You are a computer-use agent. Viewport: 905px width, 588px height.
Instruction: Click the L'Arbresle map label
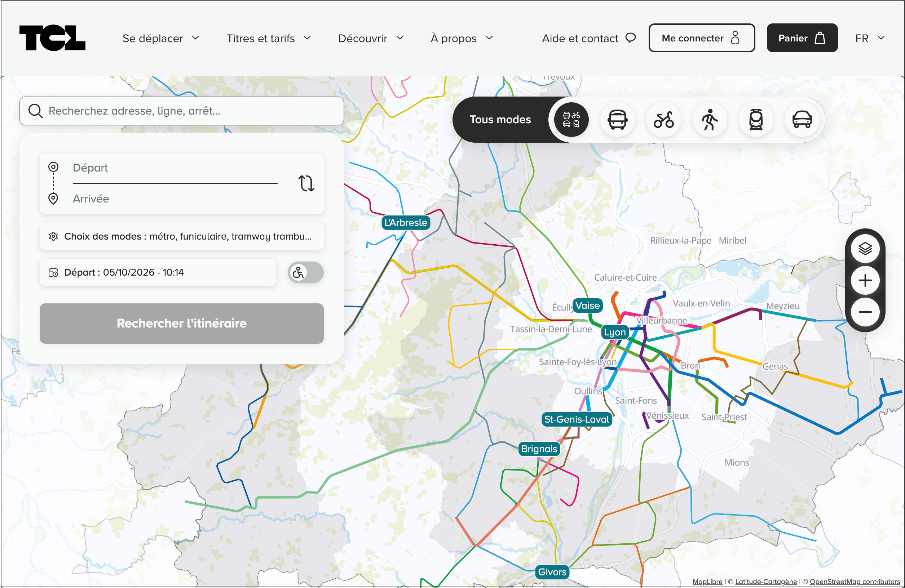pyautogui.click(x=406, y=223)
